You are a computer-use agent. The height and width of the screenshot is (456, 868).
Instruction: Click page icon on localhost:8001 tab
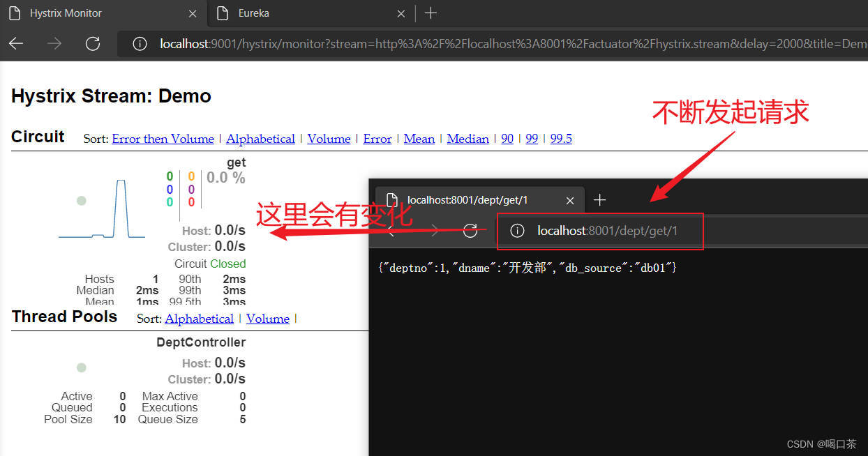(x=392, y=200)
